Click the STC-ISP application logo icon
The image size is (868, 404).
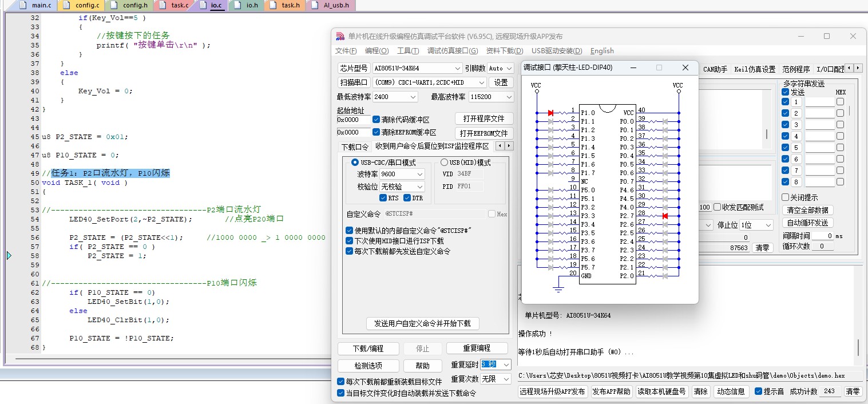point(340,36)
